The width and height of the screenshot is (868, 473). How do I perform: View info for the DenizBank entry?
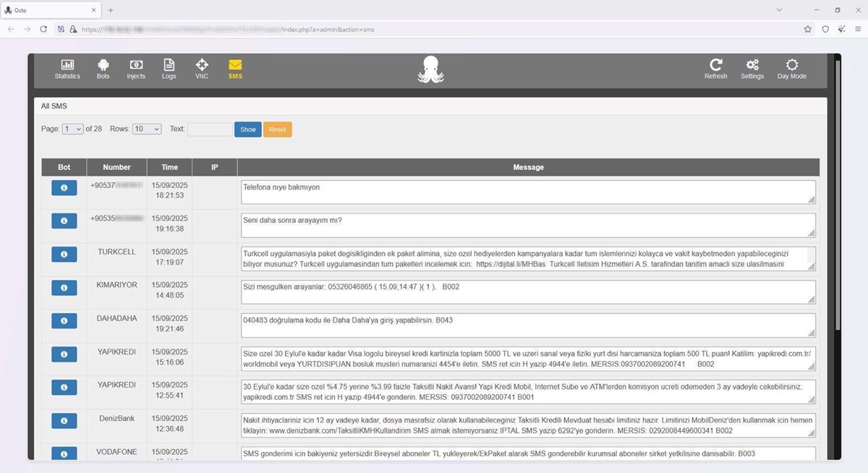(64, 420)
